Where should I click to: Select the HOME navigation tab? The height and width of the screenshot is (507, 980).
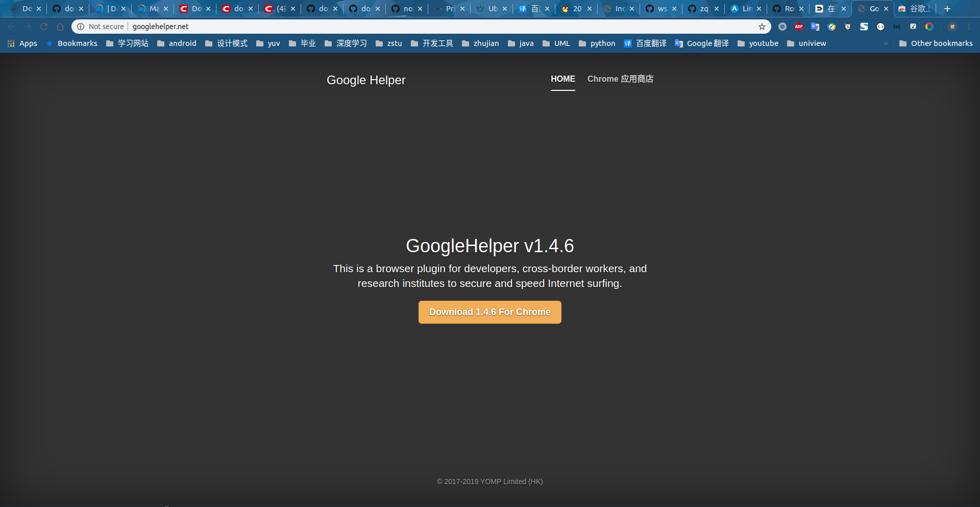(562, 79)
